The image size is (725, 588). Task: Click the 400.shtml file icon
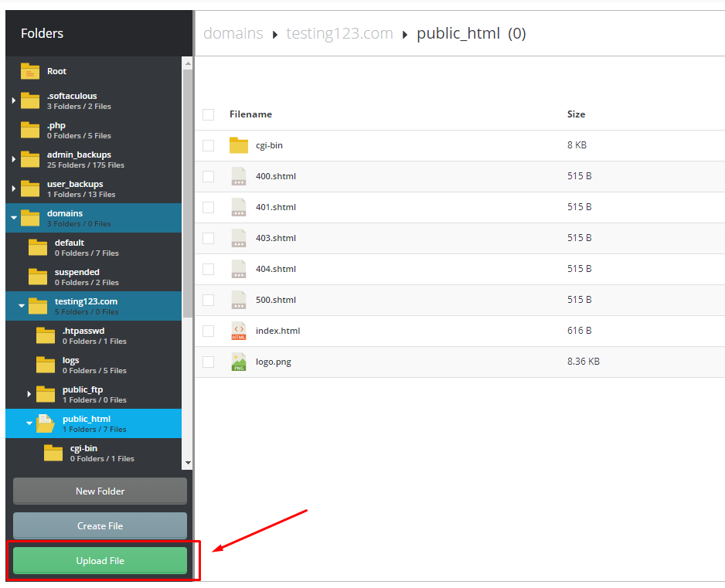pos(239,176)
